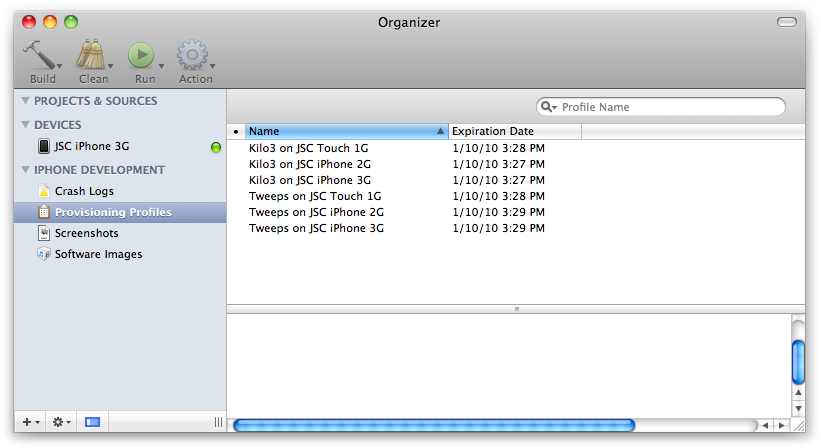Open Crash Logs in sidebar
This screenshot has height=448, width=821.
pyautogui.click(x=84, y=191)
